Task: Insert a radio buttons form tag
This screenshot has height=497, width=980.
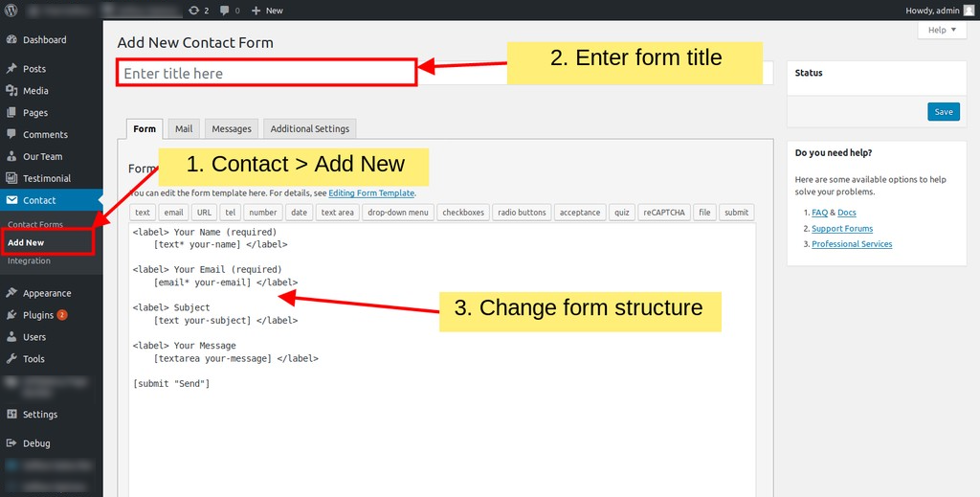Action: pyautogui.click(x=522, y=213)
